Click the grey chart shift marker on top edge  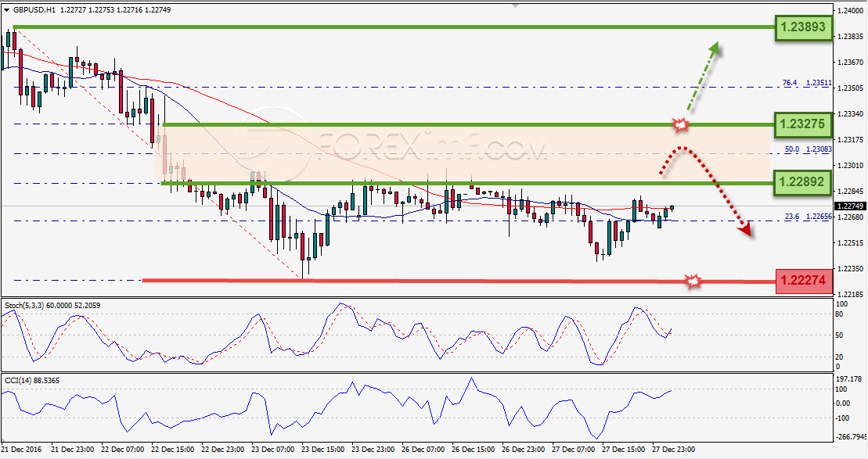[516, 5]
